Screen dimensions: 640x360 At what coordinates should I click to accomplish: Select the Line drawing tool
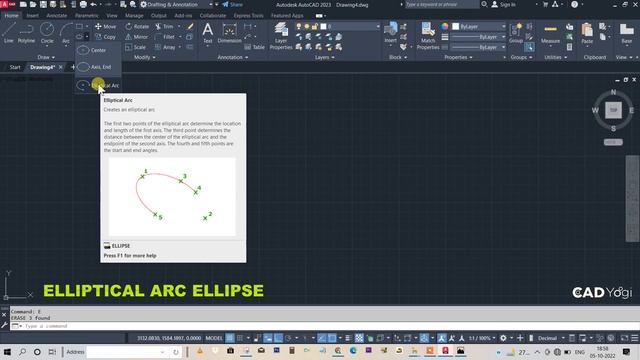point(9,33)
